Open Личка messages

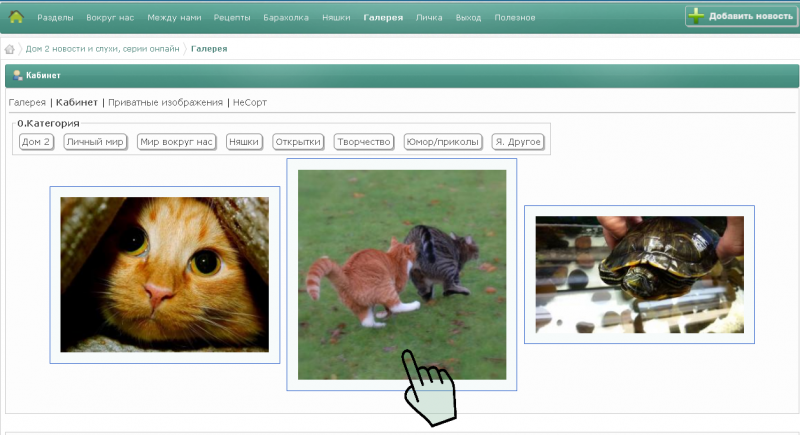click(x=429, y=17)
